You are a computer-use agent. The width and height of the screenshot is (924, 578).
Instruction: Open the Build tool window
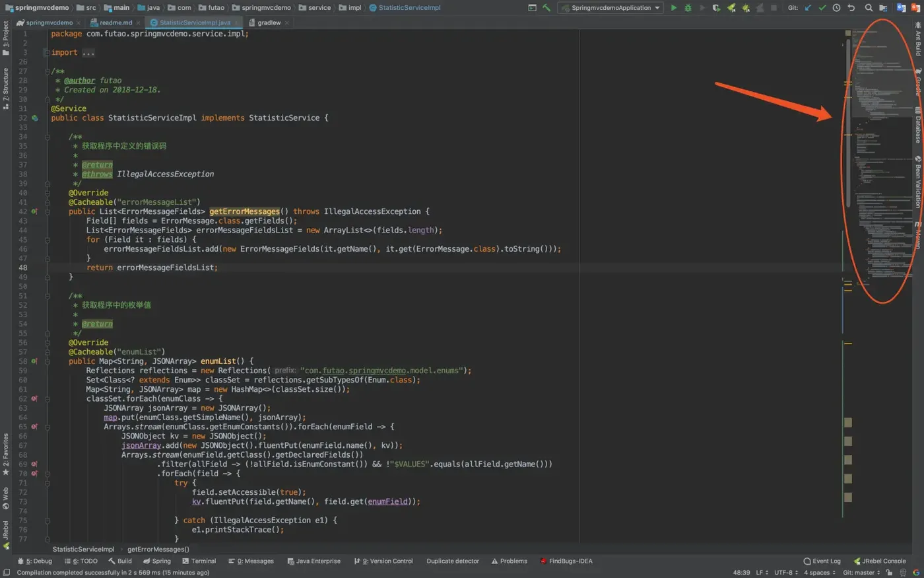(x=120, y=561)
